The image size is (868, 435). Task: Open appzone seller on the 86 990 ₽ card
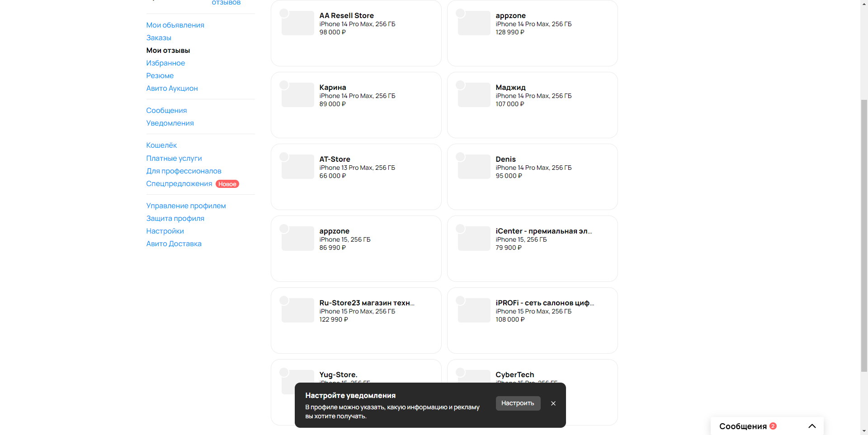(335, 231)
